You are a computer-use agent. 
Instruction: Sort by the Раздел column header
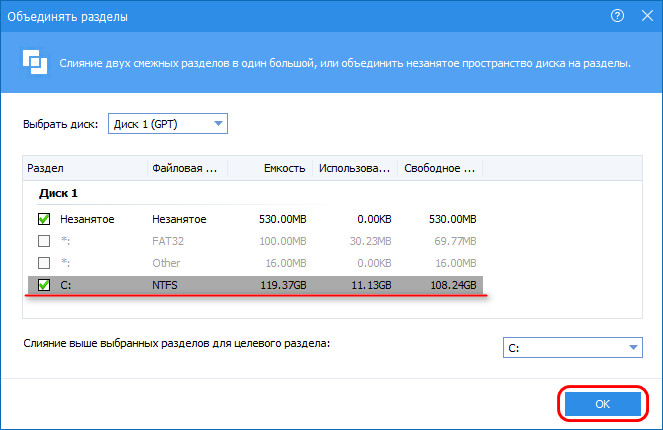point(85,168)
